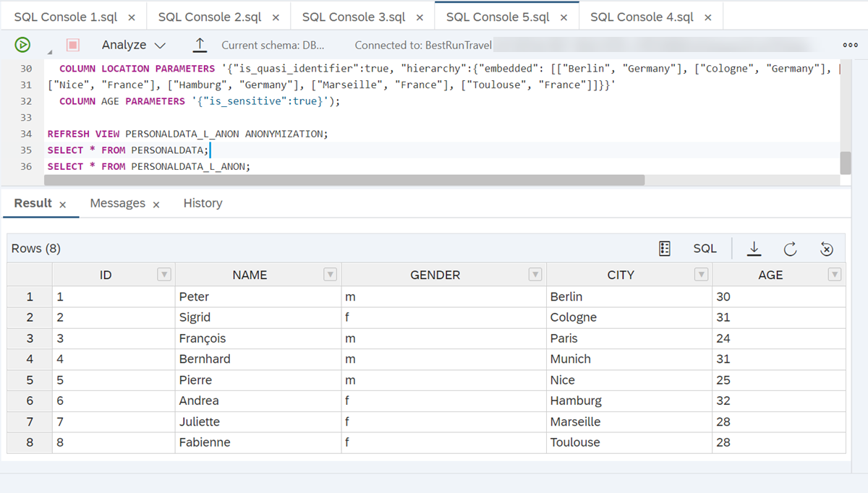Select the cell containing Pierre
The image size is (868, 493).
(x=258, y=380)
